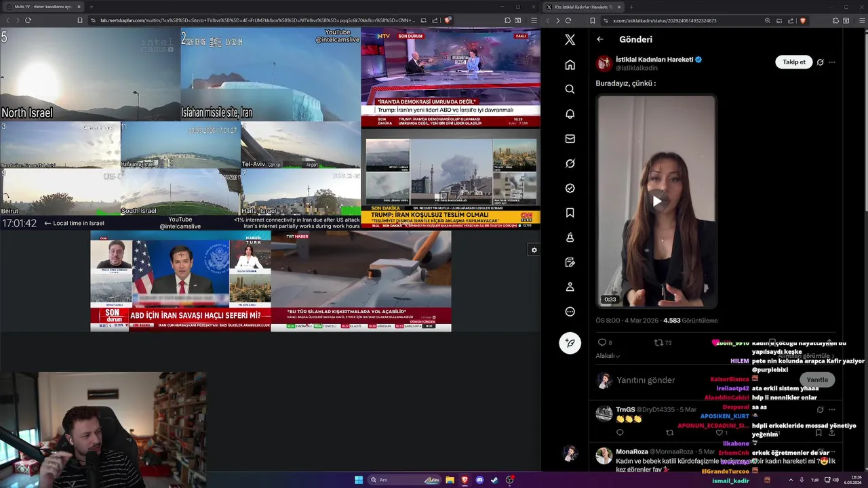Open MonaRoza commenter profile name
The height and width of the screenshot is (488, 868).
pyautogui.click(x=632, y=451)
